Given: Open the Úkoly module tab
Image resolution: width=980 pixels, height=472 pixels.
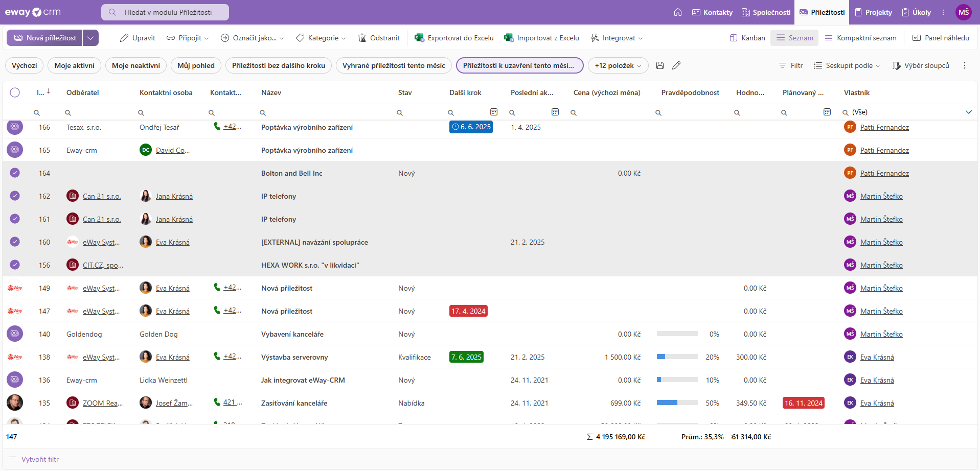Looking at the screenshot, I should pos(916,12).
